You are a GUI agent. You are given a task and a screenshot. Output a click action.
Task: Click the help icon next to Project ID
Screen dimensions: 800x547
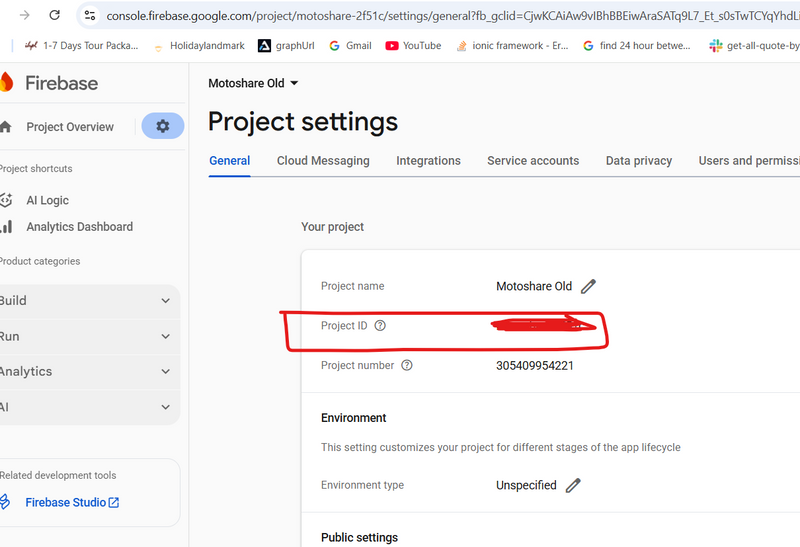pyautogui.click(x=380, y=326)
